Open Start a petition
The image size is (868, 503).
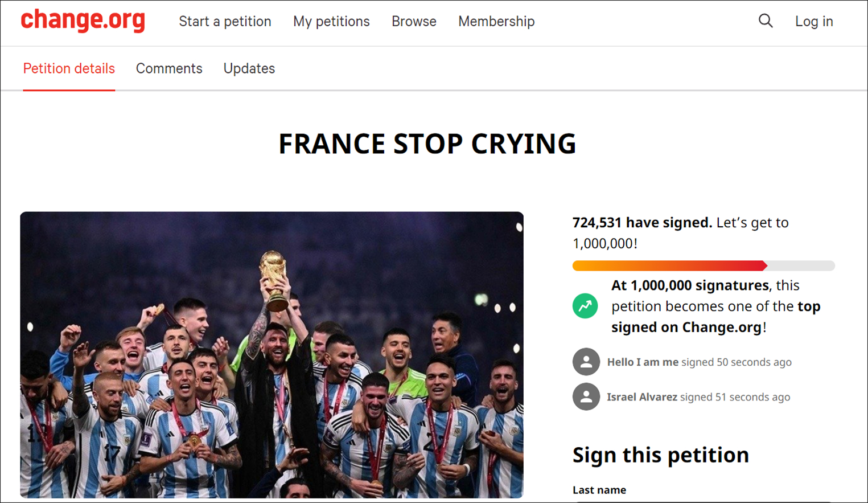pos(225,22)
